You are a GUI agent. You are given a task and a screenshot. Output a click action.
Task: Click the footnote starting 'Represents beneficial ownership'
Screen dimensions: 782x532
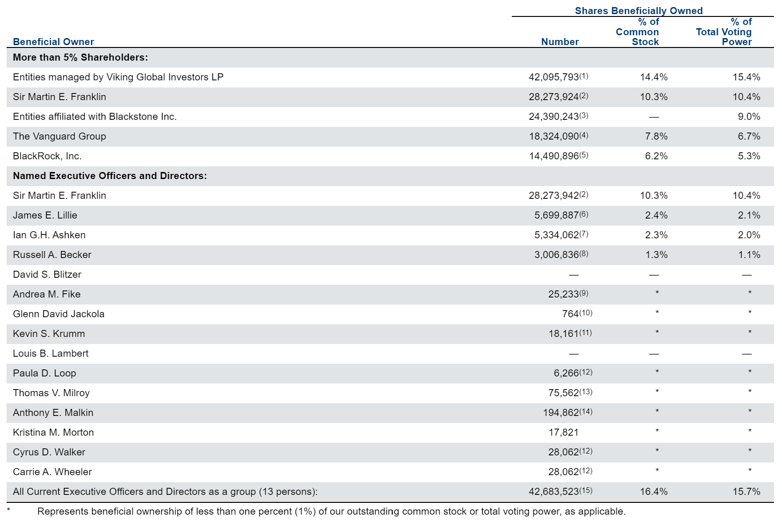tap(331, 511)
